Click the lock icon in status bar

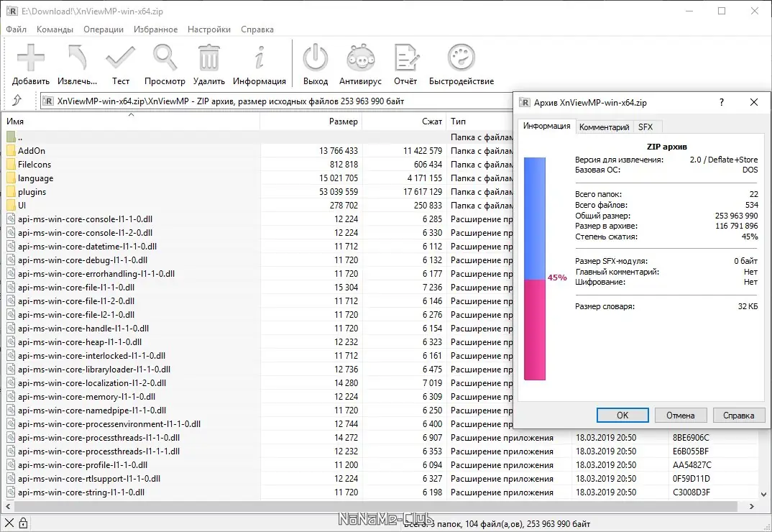(23, 523)
